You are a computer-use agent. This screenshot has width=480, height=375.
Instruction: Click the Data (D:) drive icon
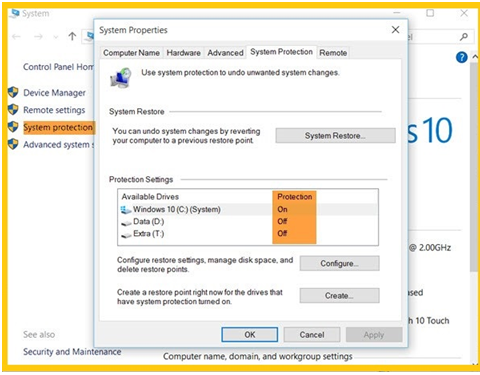point(126,223)
